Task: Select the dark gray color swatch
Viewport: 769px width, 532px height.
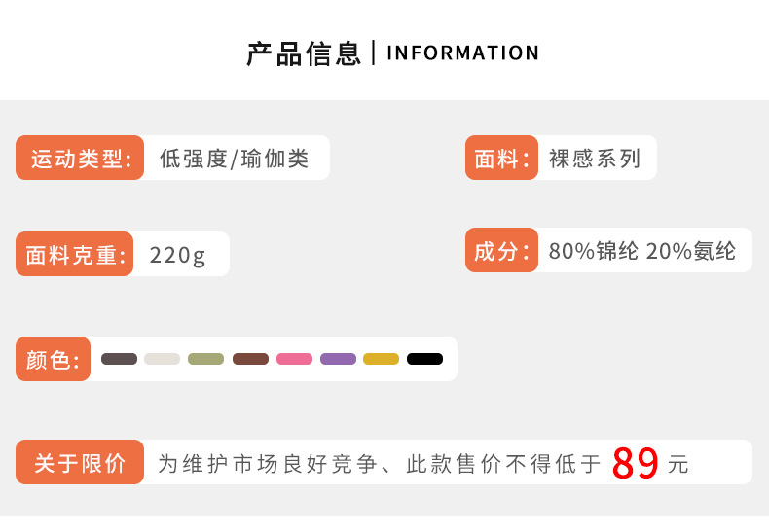Action: (x=119, y=359)
